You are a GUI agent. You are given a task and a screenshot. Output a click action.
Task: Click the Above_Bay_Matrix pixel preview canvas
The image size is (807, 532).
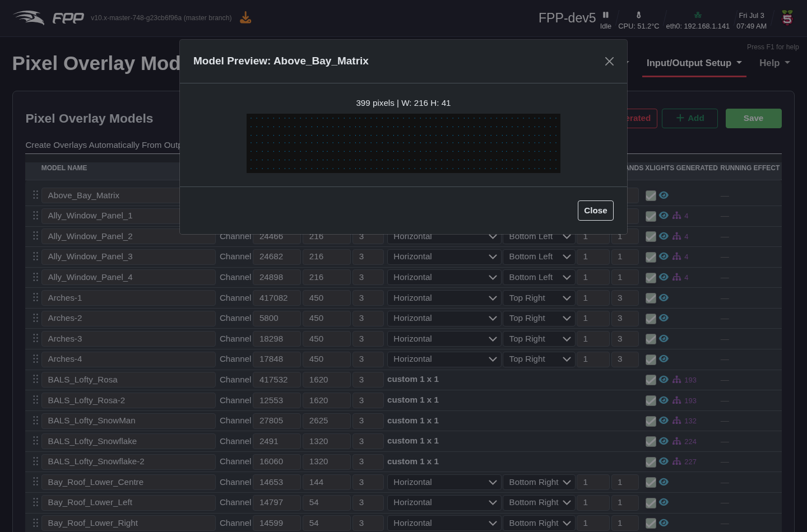coord(403,143)
